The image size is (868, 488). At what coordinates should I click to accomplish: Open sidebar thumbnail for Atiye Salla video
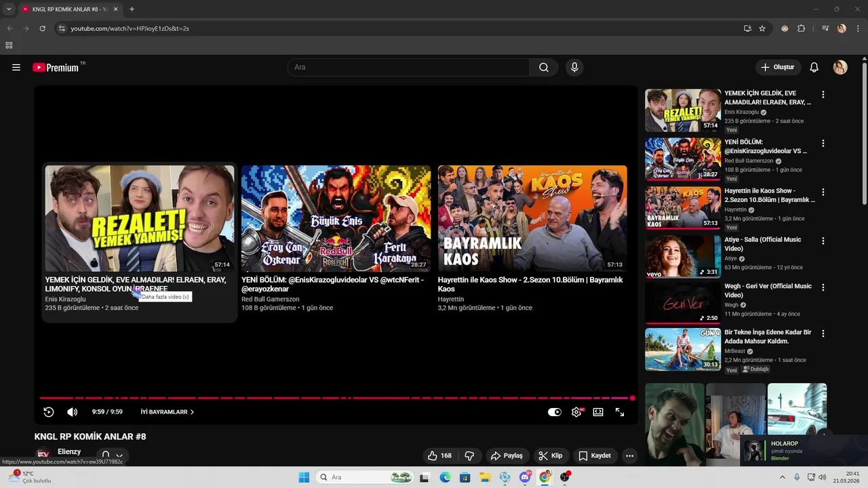(x=683, y=256)
